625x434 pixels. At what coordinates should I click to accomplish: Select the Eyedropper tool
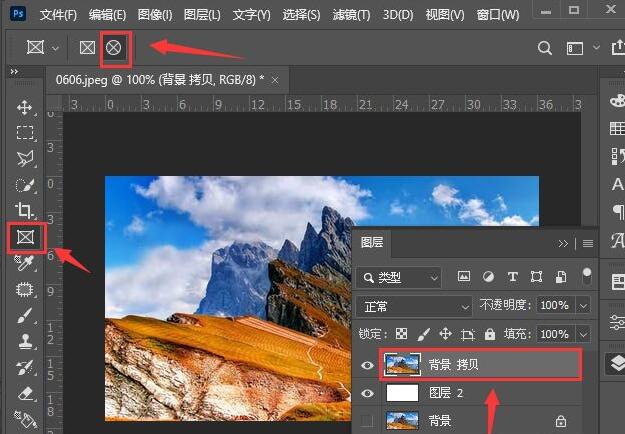[x=25, y=263]
